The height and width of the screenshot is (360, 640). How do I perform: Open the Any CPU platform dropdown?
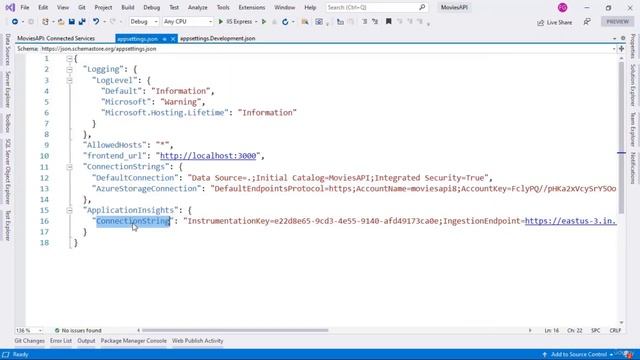tap(188, 22)
